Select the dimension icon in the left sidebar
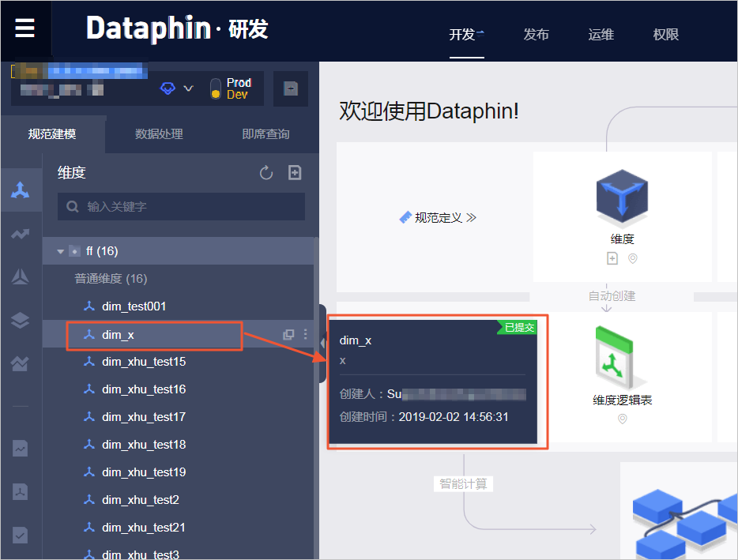Image resolution: width=738 pixels, height=560 pixels. [21, 190]
